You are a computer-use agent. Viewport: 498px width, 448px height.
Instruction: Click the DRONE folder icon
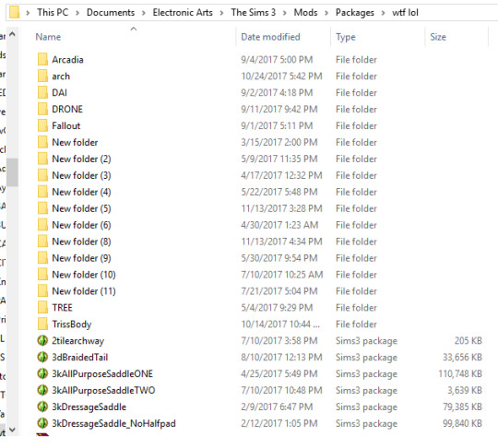pos(42,109)
